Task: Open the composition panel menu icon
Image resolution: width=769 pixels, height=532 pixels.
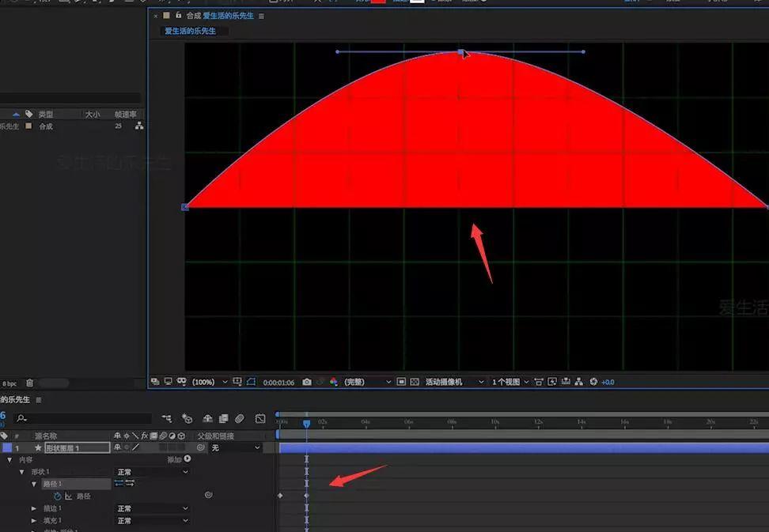Action: click(x=261, y=16)
